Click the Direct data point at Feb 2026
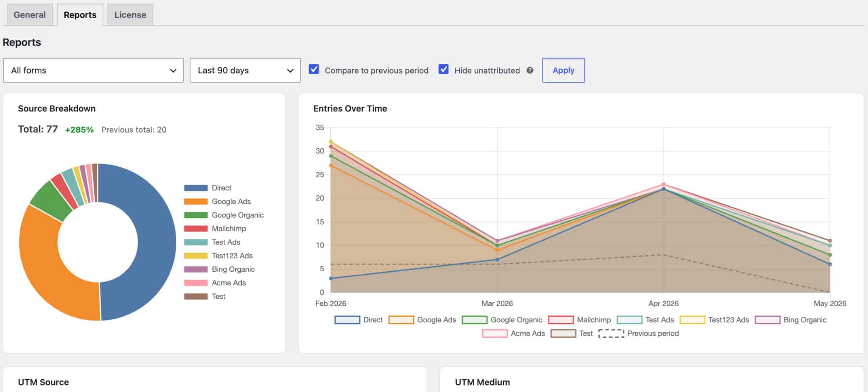Image resolution: width=868 pixels, height=392 pixels. [x=331, y=278]
